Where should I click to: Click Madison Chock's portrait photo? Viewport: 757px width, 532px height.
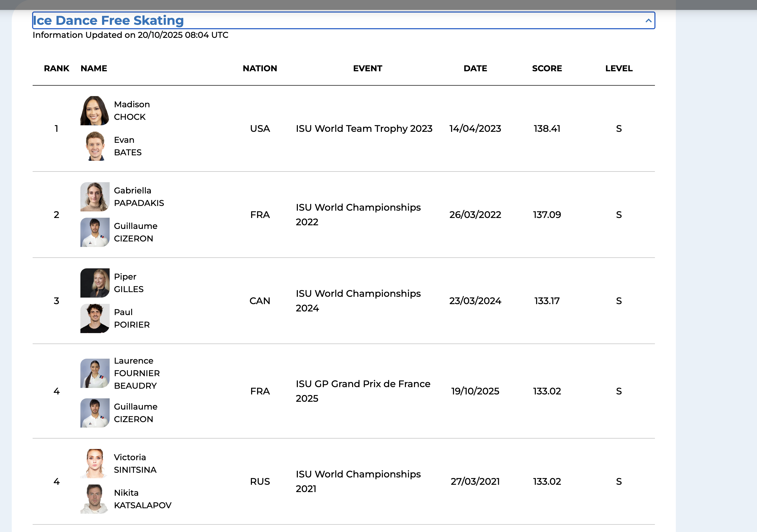click(x=94, y=111)
